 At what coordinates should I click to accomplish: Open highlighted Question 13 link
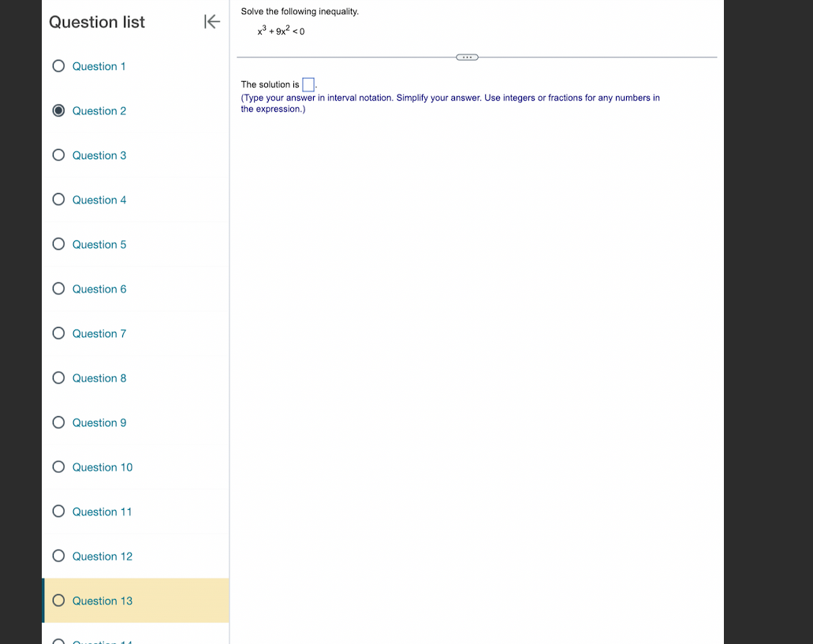pos(103,601)
